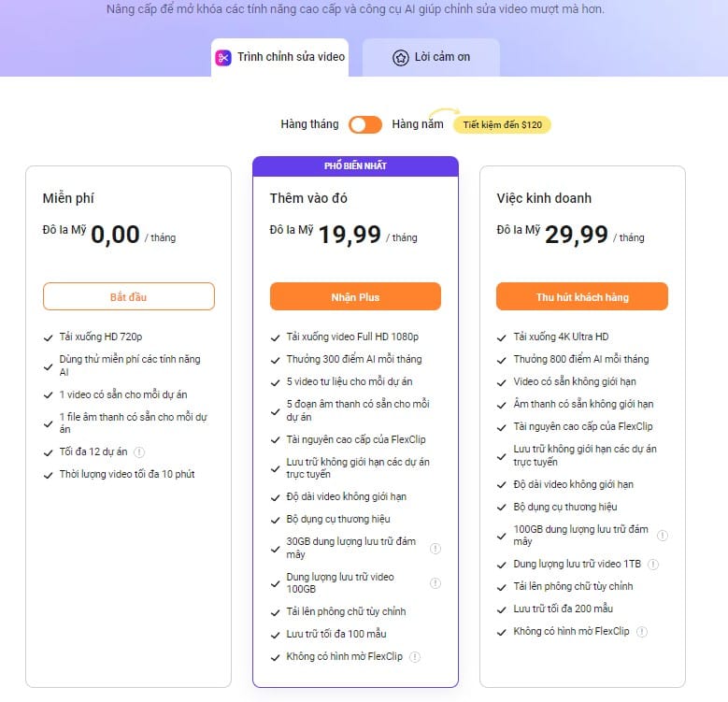This screenshot has height=702, width=728.
Task: Click the PHỔ BIẾN NHẤT banner
Action: [x=355, y=165]
